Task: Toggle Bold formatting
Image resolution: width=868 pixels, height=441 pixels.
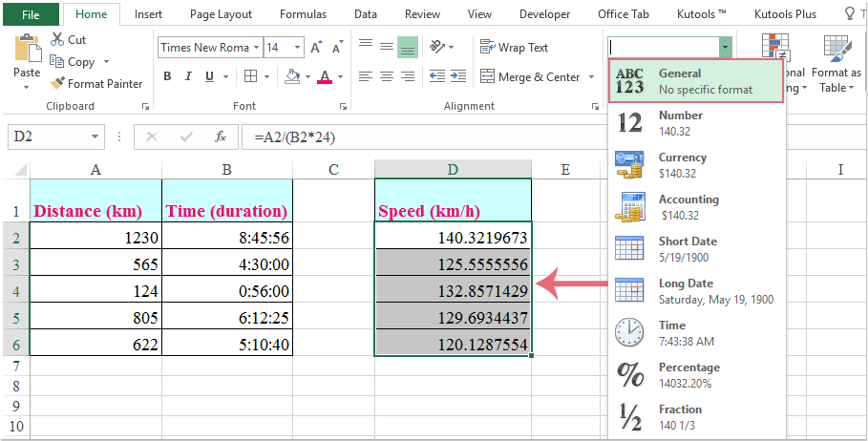Action: click(x=167, y=76)
